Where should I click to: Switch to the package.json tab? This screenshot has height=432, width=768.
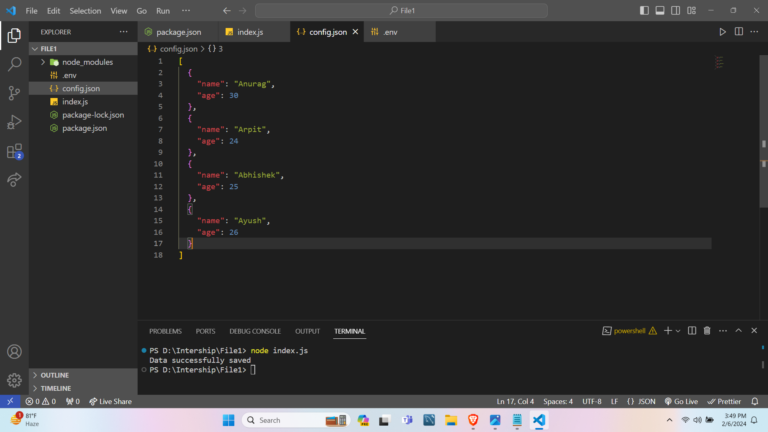point(178,32)
